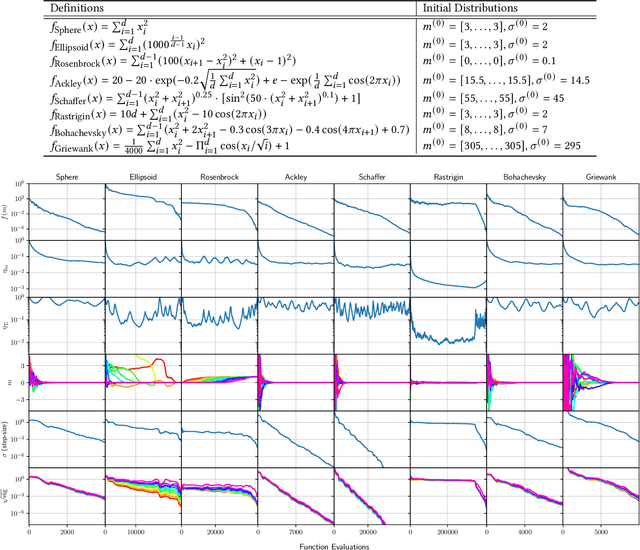The height and width of the screenshot is (550, 640).
Task: Click the Function Evaluations axis label
Action: click(x=334, y=543)
